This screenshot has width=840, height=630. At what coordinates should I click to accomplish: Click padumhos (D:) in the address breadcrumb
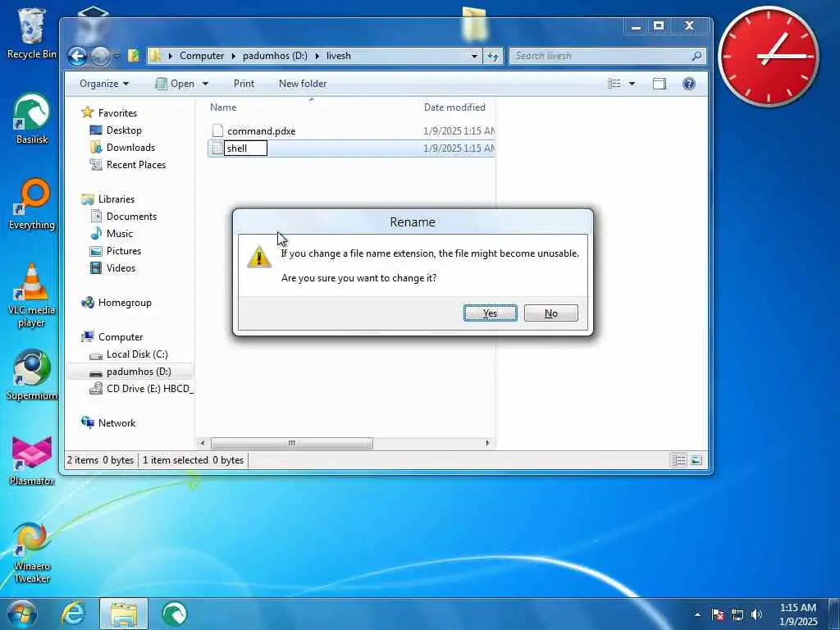[x=275, y=56]
